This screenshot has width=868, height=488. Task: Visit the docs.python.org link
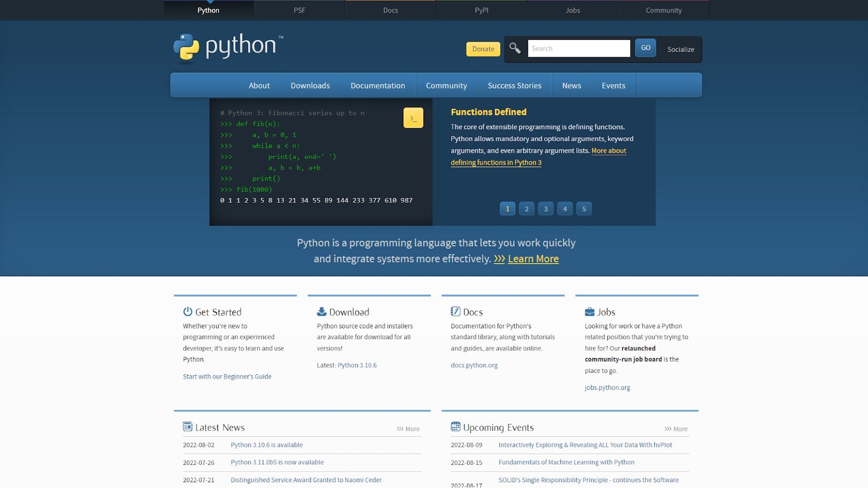tap(474, 365)
